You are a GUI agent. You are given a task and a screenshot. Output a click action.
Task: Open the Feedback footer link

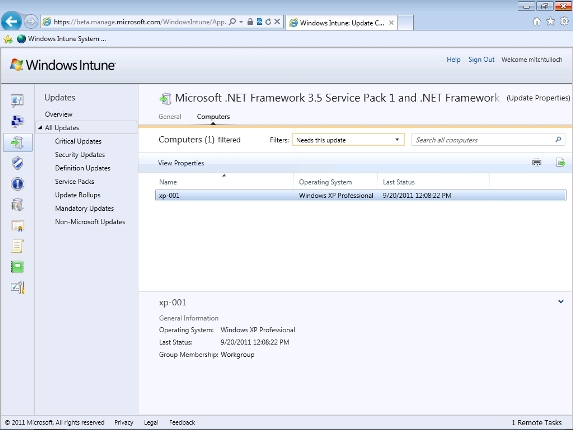click(x=182, y=422)
